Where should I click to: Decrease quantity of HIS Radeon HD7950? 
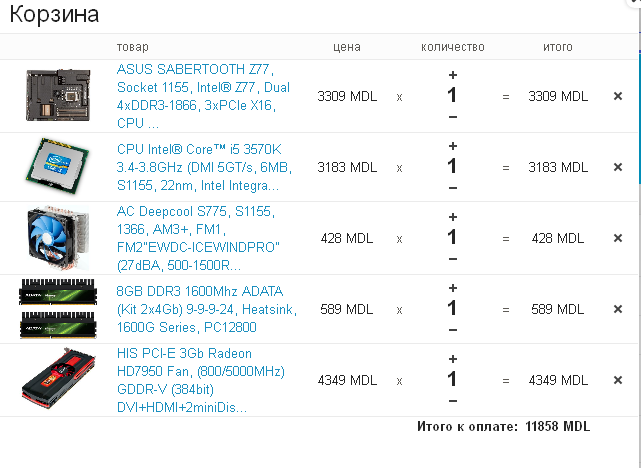tap(453, 401)
